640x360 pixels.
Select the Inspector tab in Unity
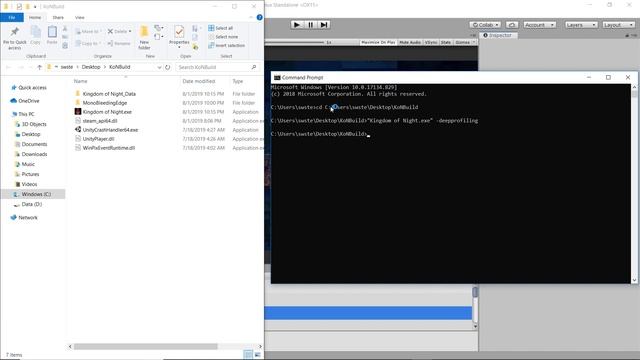click(498, 36)
